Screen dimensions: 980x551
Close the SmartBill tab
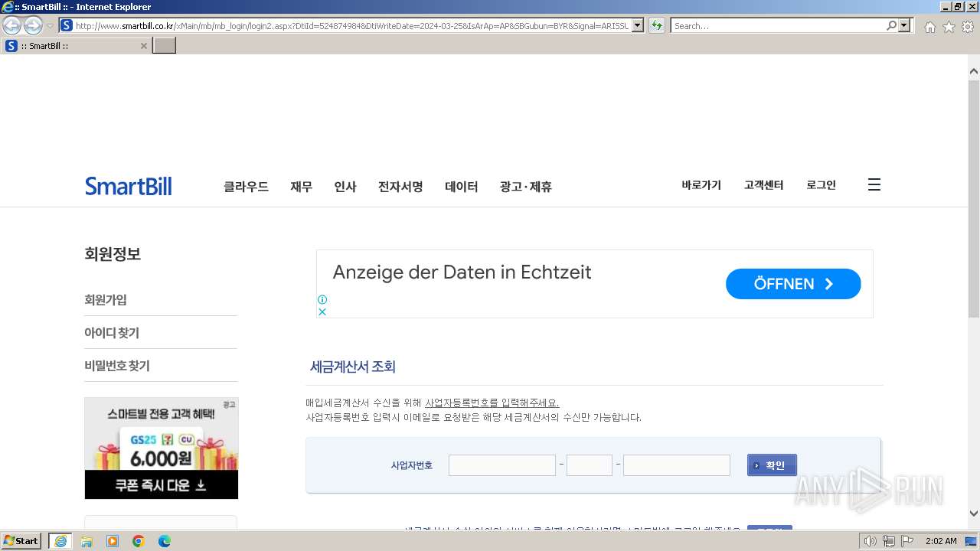click(143, 46)
